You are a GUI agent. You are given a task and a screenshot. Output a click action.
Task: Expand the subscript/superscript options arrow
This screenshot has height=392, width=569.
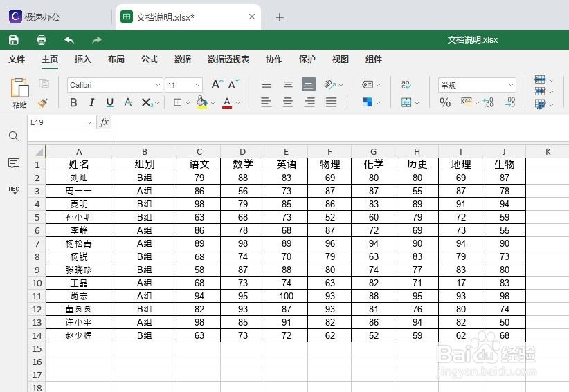[156, 103]
